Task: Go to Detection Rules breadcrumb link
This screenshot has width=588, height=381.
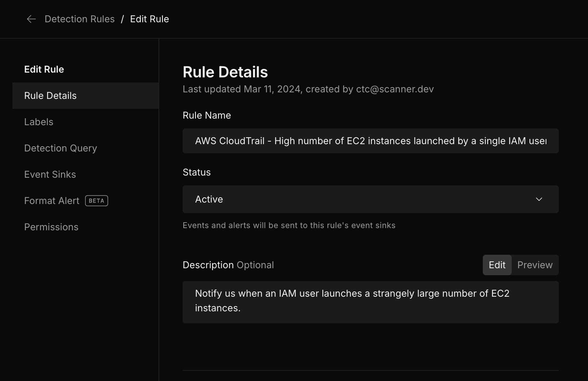Action: (x=80, y=19)
